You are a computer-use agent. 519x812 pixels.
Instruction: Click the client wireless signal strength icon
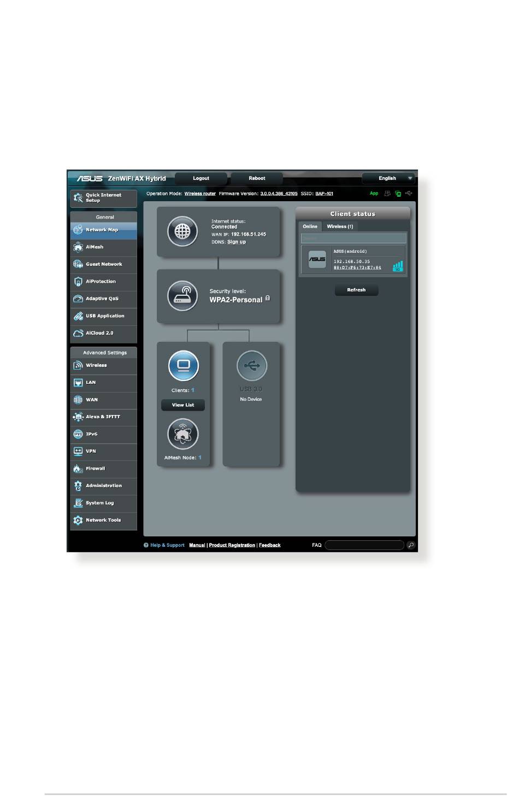click(398, 266)
